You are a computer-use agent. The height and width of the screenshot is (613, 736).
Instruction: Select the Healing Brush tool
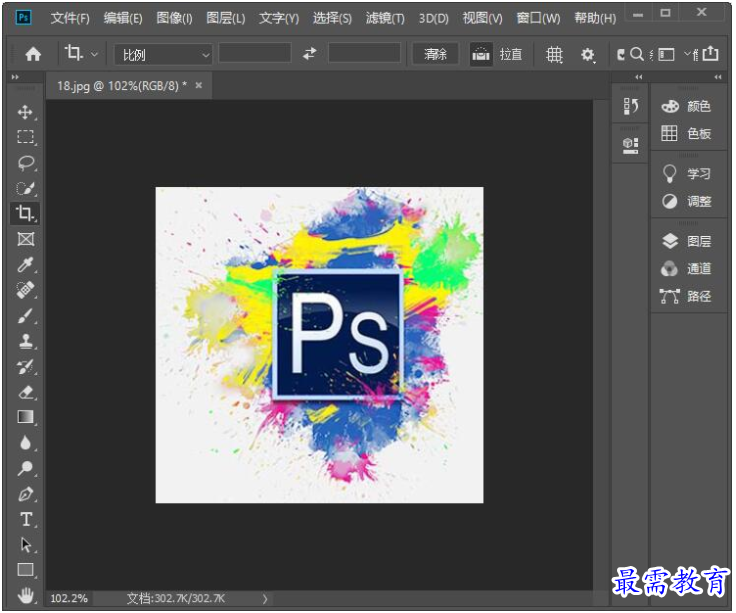click(25, 290)
